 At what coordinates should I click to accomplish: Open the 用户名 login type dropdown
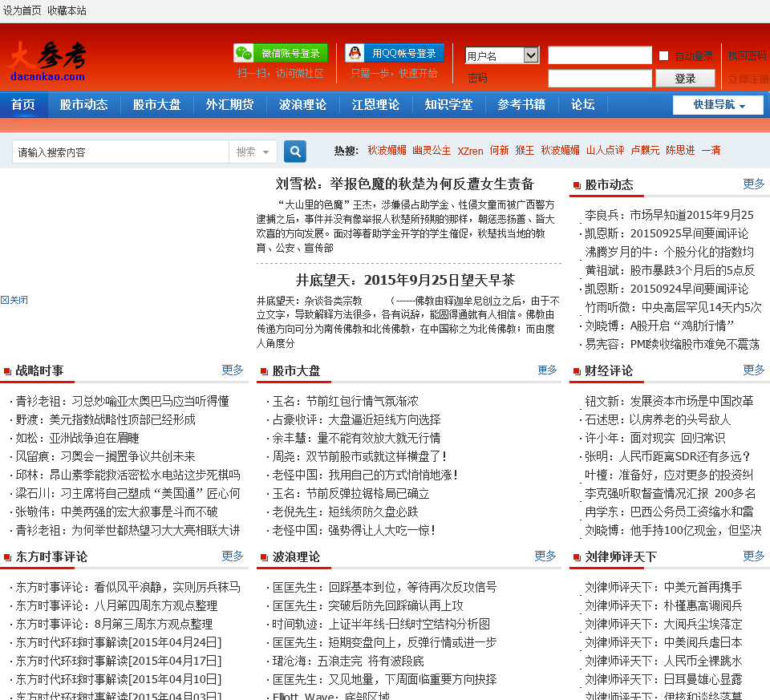point(502,55)
